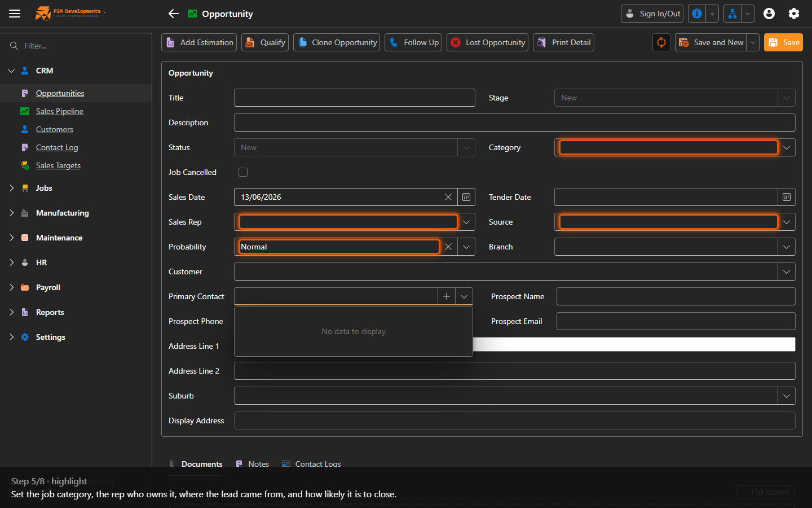812x508 pixels.
Task: Focus the Title input field
Action: pyautogui.click(x=355, y=98)
